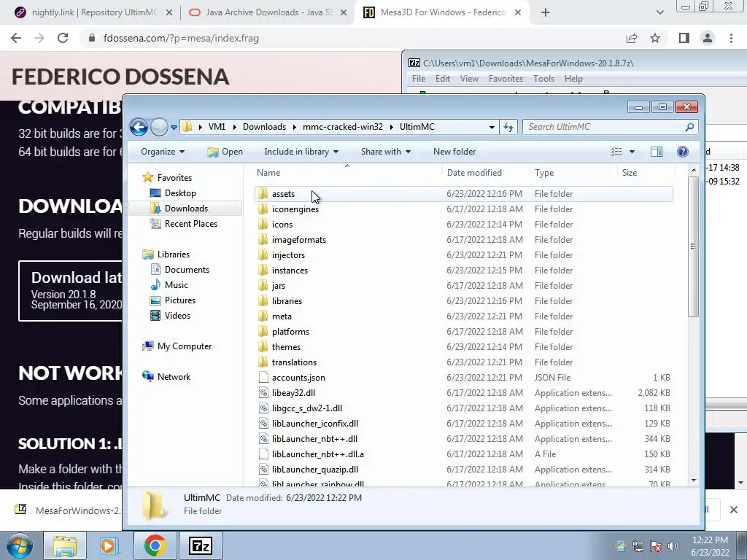Open Pictures library
The width and height of the screenshot is (747, 560).
coord(179,300)
